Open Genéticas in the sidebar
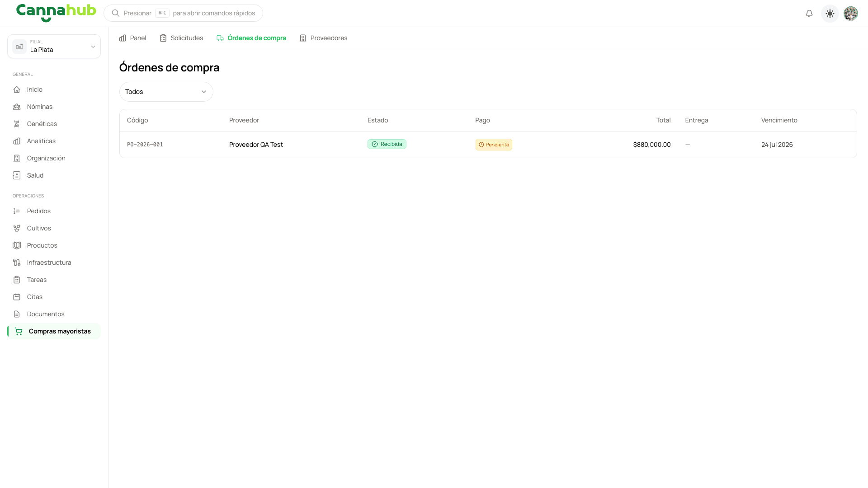868x488 pixels. (x=54, y=124)
